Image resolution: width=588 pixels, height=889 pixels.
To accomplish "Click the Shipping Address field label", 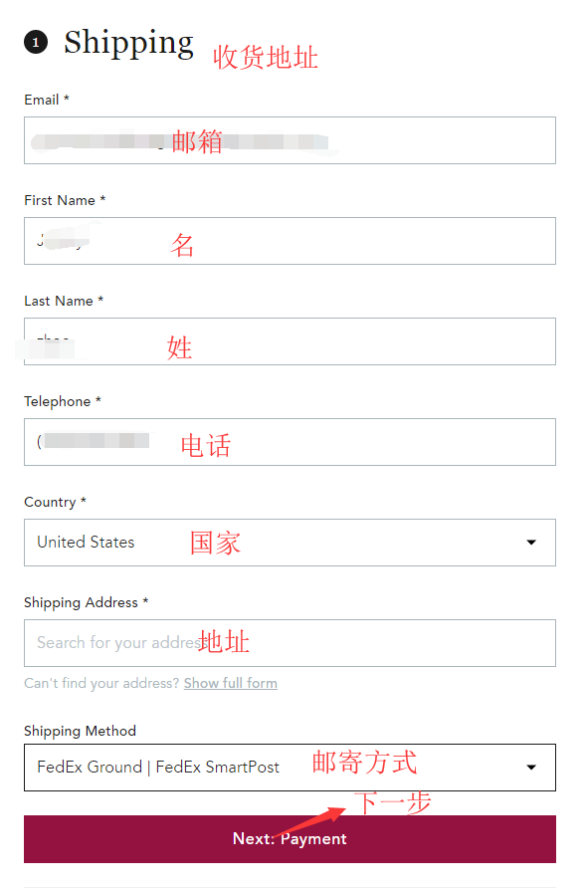I will pos(80,602).
